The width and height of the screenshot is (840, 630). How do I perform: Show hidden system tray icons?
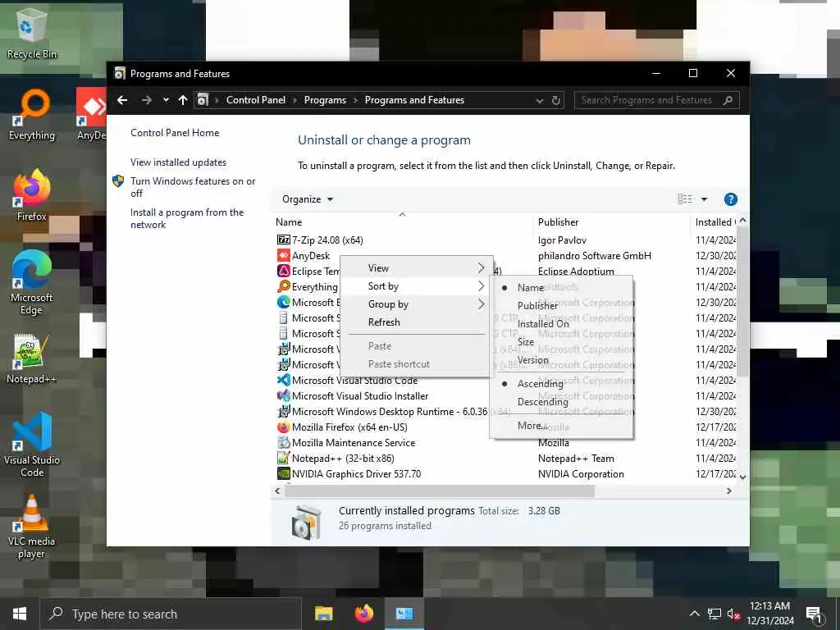click(x=694, y=614)
